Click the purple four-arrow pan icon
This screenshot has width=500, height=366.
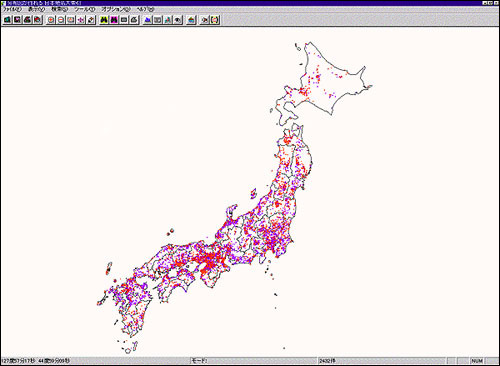81,20
